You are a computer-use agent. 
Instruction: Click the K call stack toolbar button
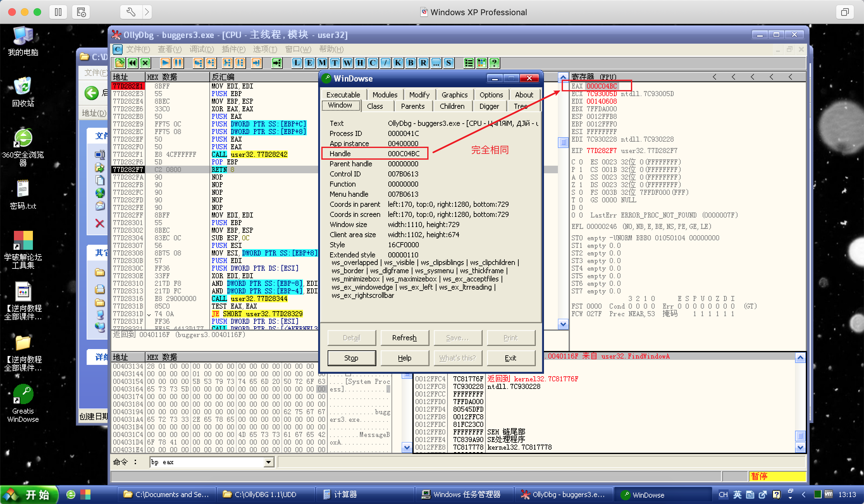click(398, 63)
